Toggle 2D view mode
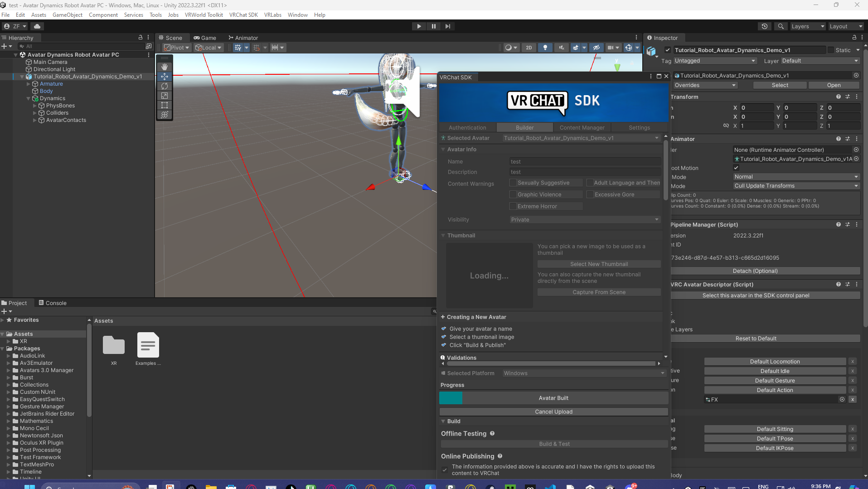 tap(529, 48)
